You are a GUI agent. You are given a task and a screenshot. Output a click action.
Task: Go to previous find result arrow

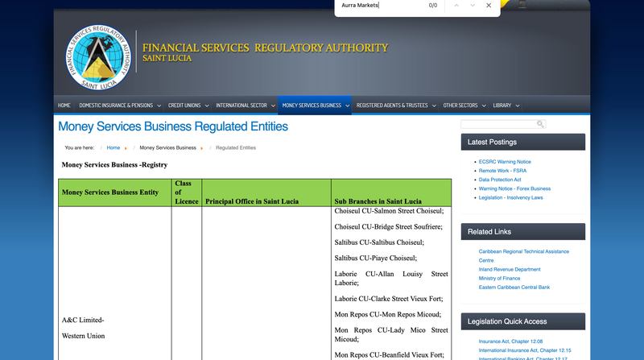click(x=456, y=6)
